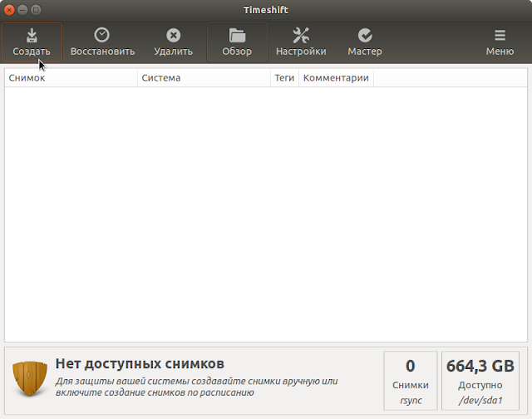Create a new snapshot with Создать
Viewport: 532px width, 419px height.
32,42
